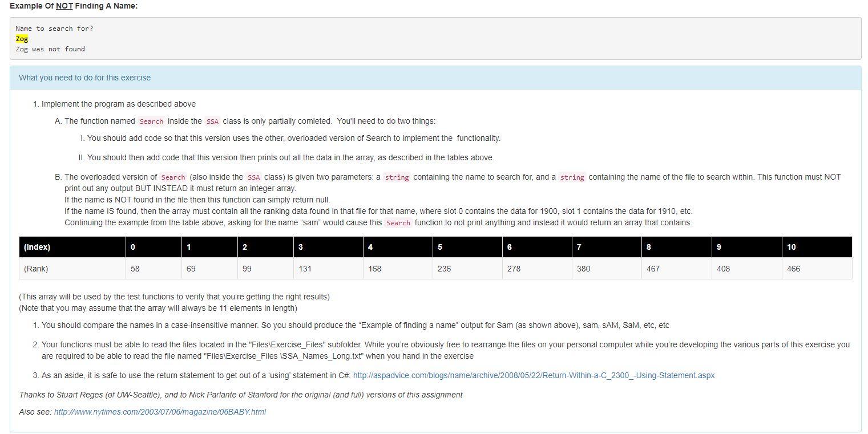Click the note about array being 11 elements long
This screenshot has height=434, width=868.
(158, 308)
